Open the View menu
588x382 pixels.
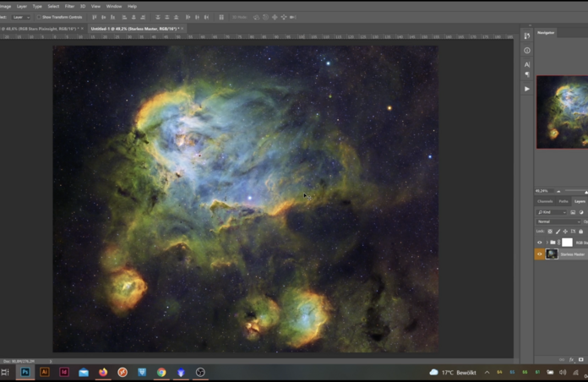95,7
